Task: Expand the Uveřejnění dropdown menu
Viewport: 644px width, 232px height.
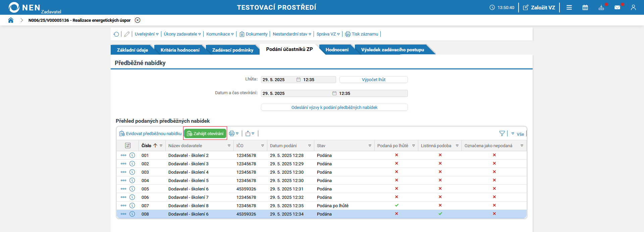Action: 147,34
